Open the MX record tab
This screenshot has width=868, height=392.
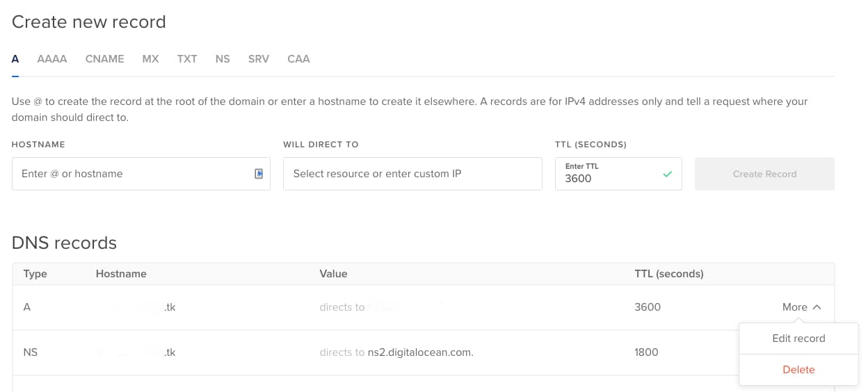click(150, 59)
